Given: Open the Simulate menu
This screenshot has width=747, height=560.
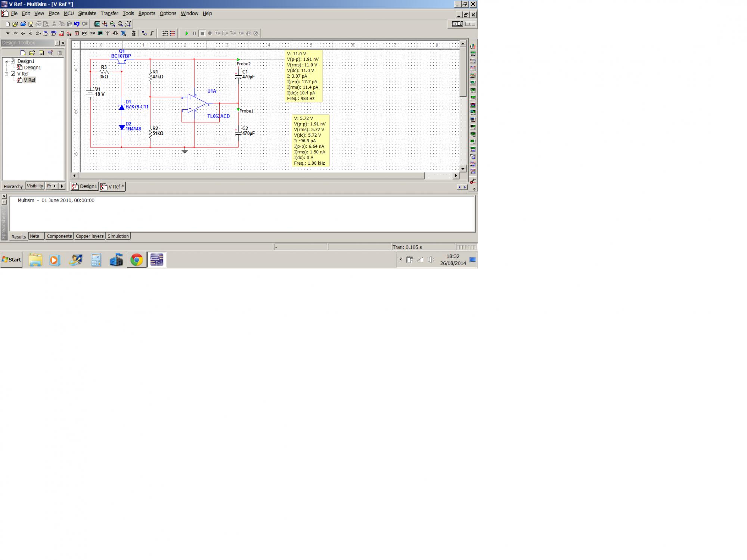Looking at the screenshot, I should coord(87,13).
